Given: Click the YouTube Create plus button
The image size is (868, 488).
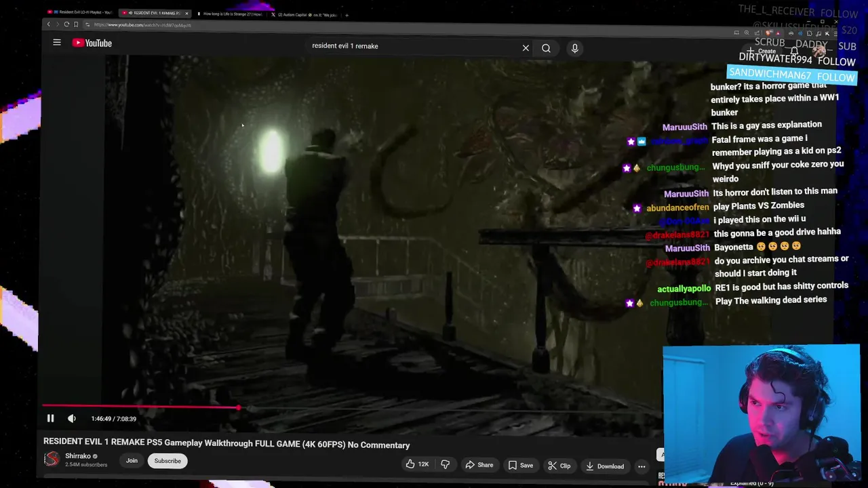Looking at the screenshot, I should [762, 51].
